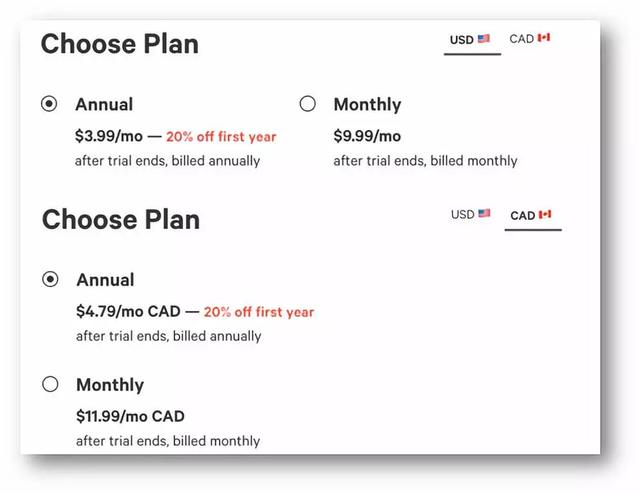The width and height of the screenshot is (640, 494).
Task: Click the Annual label above the $3.99/mo price
Action: coord(104,104)
